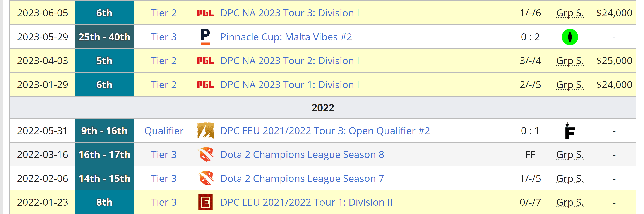Click the Epic Esports logo for Division II
This screenshot has width=644, height=214.
[205, 202]
